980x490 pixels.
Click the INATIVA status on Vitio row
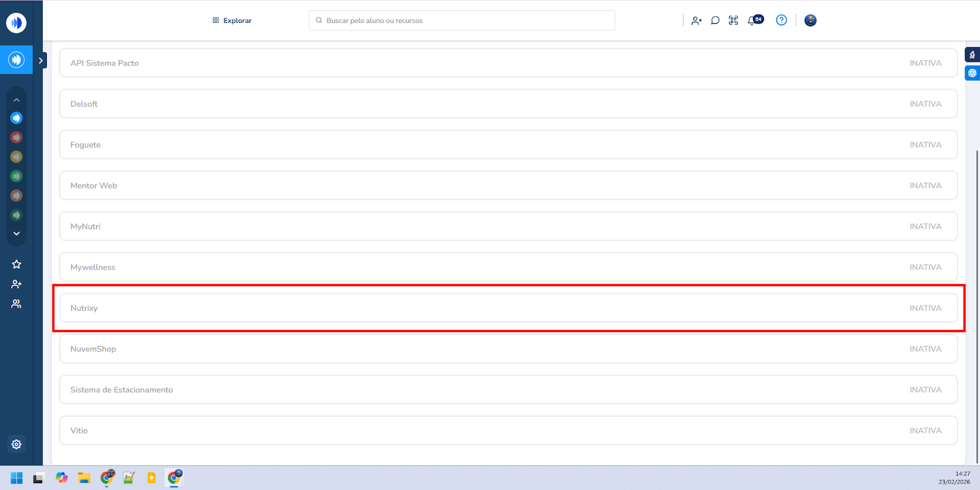point(925,431)
